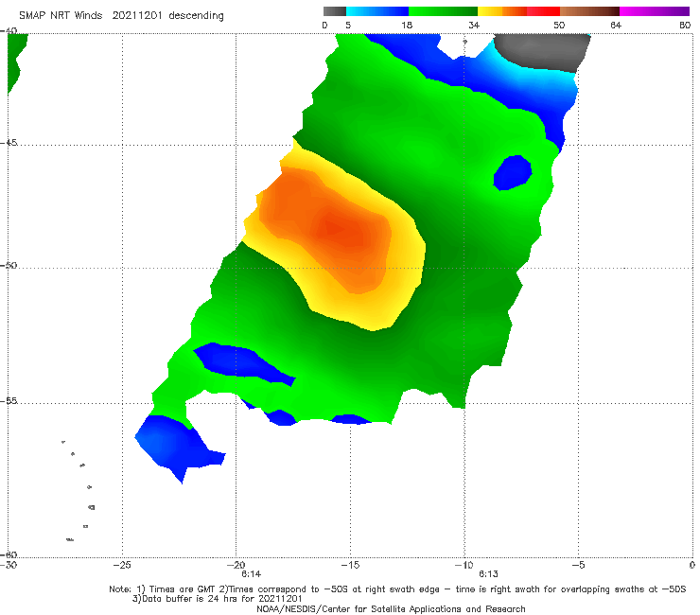Click the latitude axis label '-55'
Screen dimensions: 700x615
(9, 400)
